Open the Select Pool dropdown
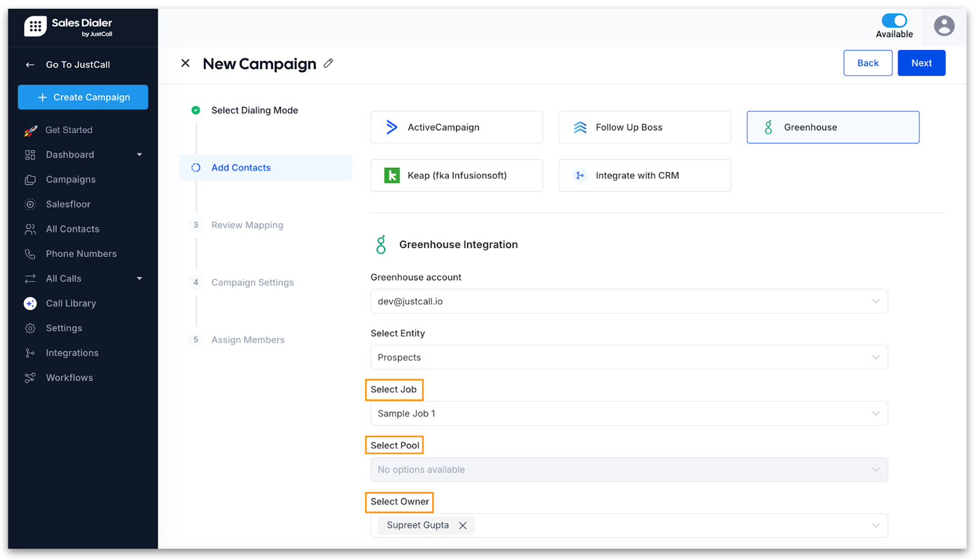 pyautogui.click(x=629, y=470)
